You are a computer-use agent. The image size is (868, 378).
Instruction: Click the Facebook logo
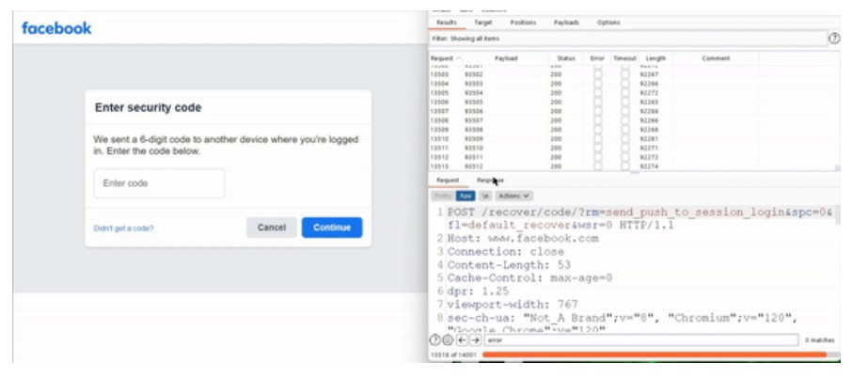click(56, 28)
